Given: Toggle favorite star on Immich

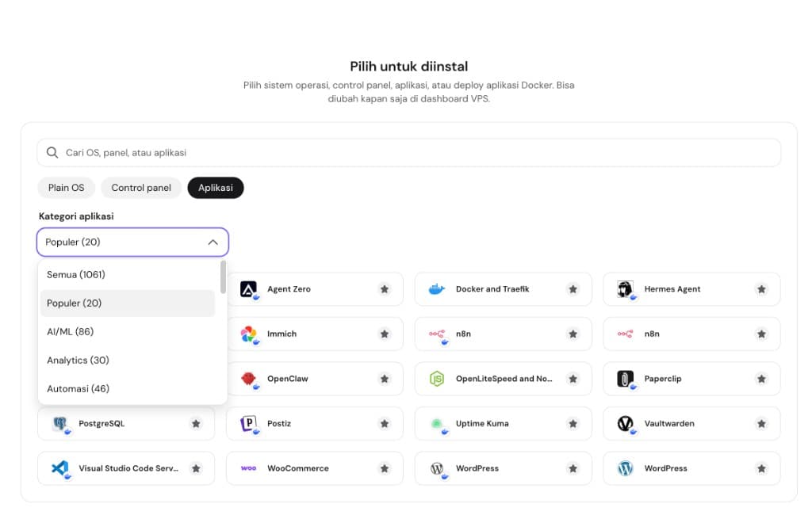Looking at the screenshot, I should point(385,334).
